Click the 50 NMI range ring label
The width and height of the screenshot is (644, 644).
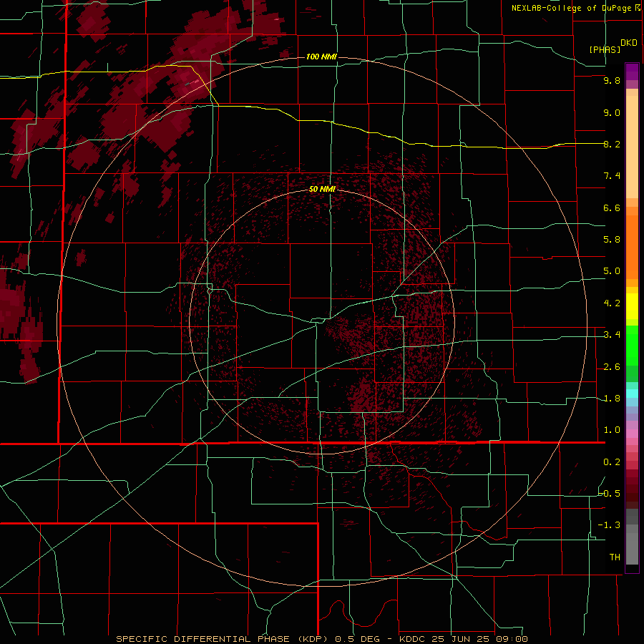click(322, 189)
